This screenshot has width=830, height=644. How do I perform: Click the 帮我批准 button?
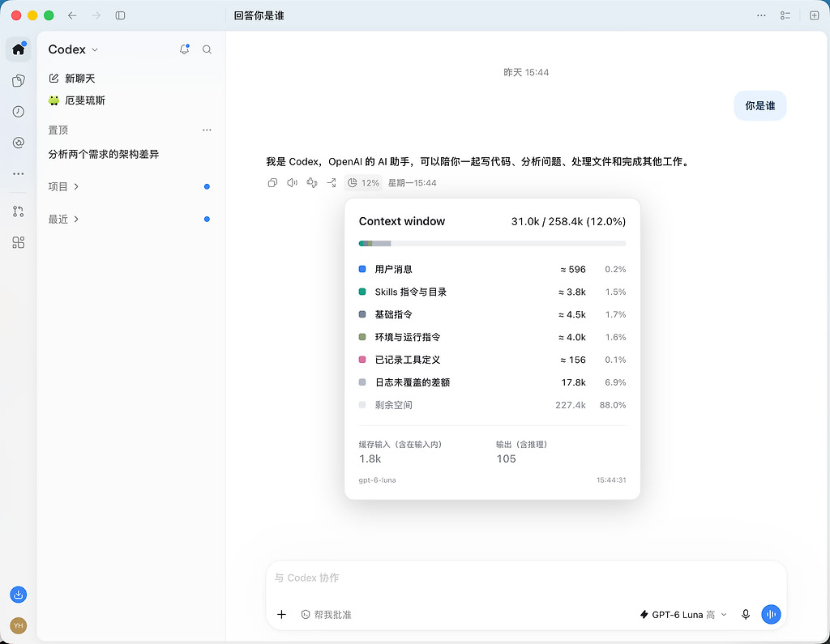click(327, 614)
